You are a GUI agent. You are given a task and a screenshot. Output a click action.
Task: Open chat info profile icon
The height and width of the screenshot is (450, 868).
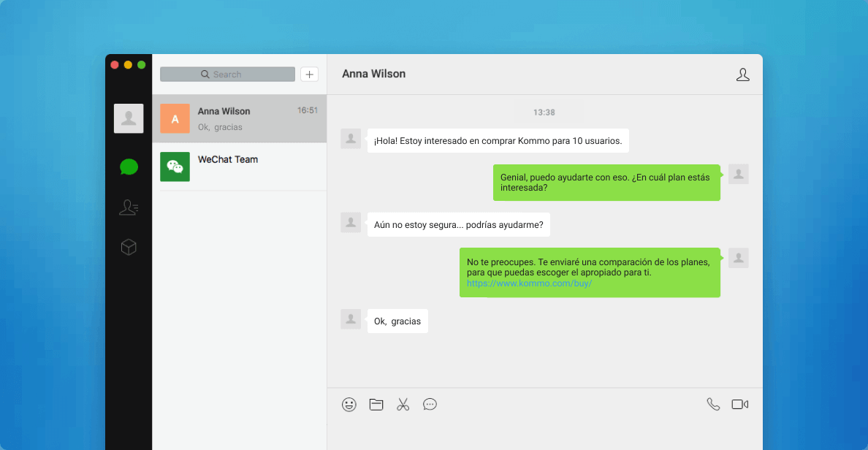coord(742,75)
